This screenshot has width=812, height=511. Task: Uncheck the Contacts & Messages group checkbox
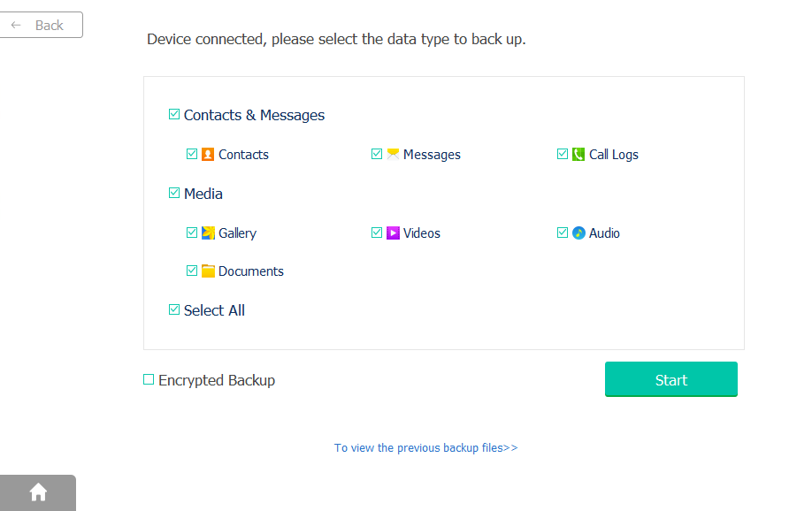174,115
